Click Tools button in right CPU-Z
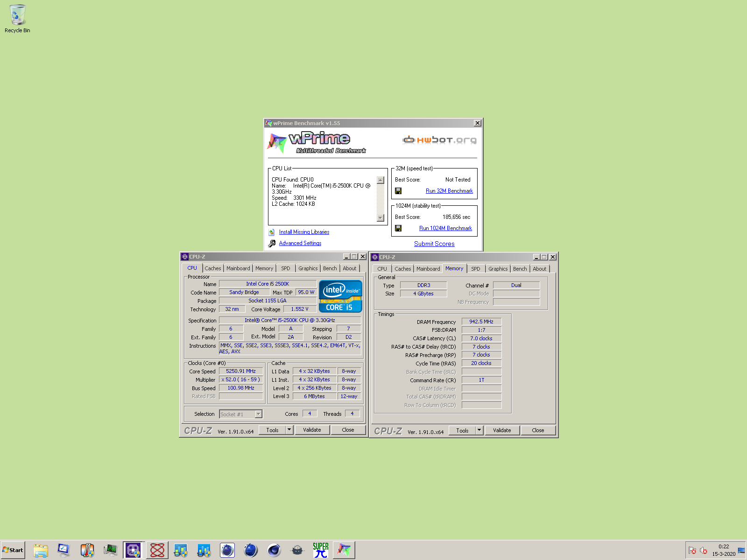 point(462,430)
